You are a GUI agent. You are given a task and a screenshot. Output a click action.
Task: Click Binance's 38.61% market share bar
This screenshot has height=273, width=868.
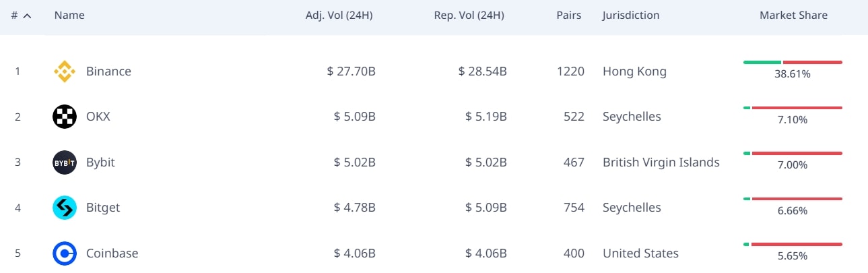(x=793, y=63)
